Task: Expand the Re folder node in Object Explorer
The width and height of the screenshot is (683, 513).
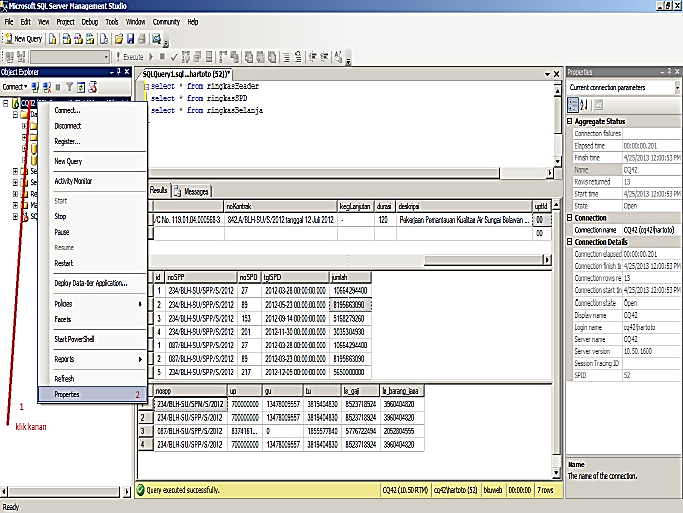Action: (15, 193)
